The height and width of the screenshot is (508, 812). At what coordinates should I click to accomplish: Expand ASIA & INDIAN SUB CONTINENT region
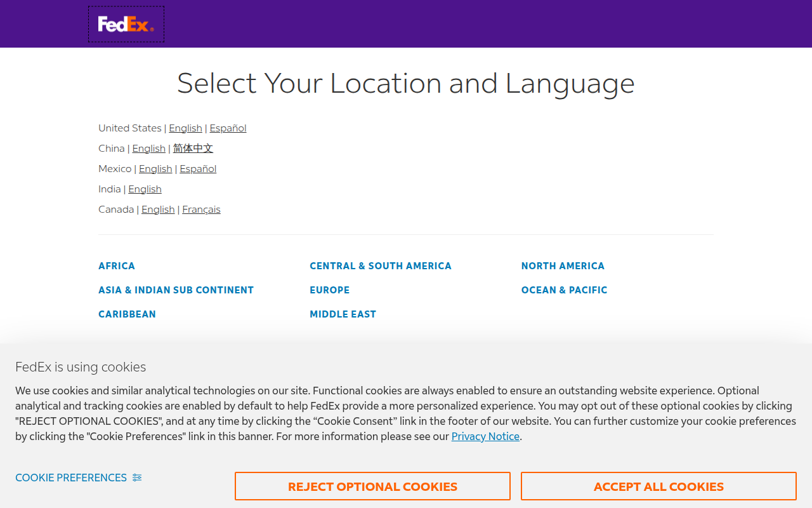pyautogui.click(x=176, y=290)
